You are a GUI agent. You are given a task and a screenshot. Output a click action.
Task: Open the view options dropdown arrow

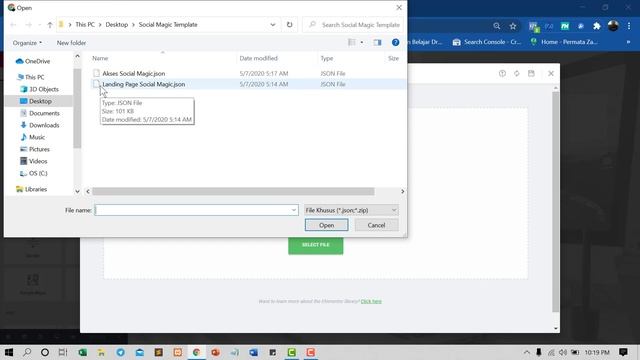coord(362,42)
